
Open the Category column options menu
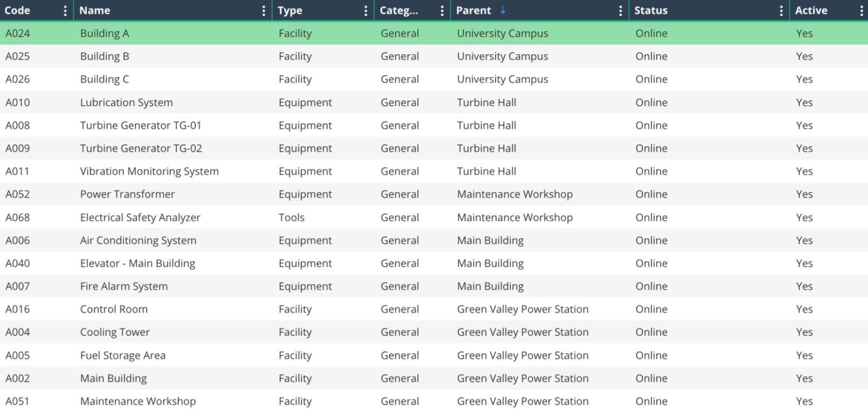coord(442,11)
